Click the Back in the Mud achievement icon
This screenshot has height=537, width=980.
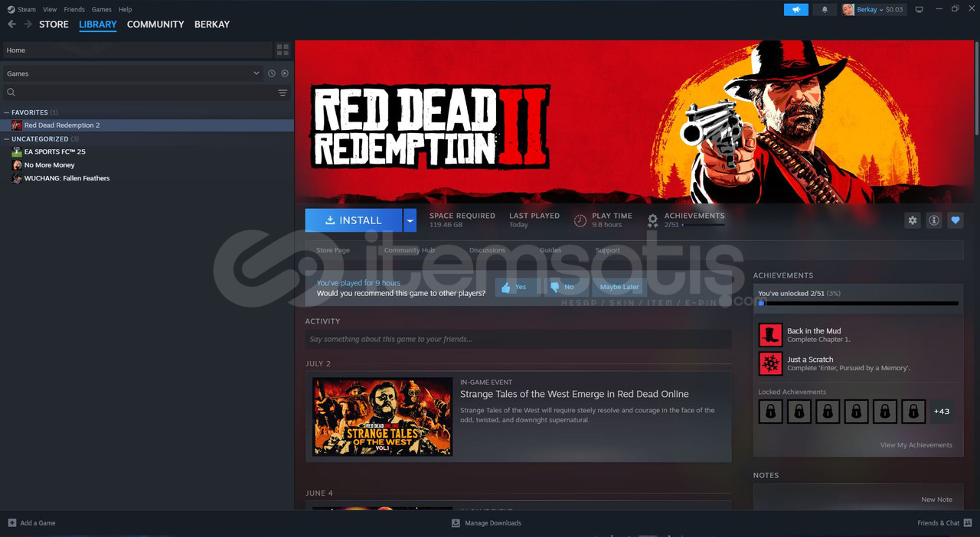click(x=770, y=335)
